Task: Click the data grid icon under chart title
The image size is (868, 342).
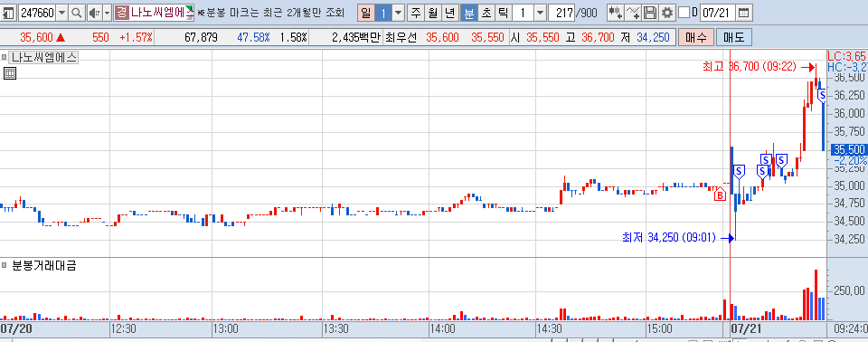Action: [9, 72]
